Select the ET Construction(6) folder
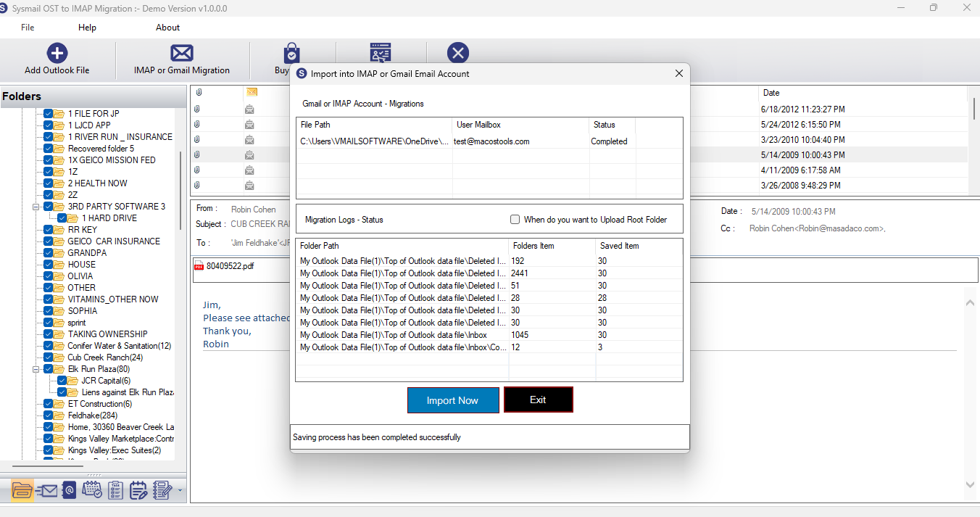The width and height of the screenshot is (980, 517). coord(100,404)
